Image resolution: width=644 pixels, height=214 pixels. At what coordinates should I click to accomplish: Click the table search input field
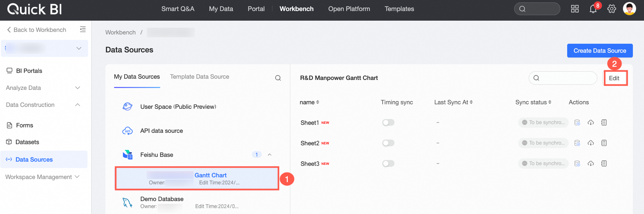click(563, 78)
